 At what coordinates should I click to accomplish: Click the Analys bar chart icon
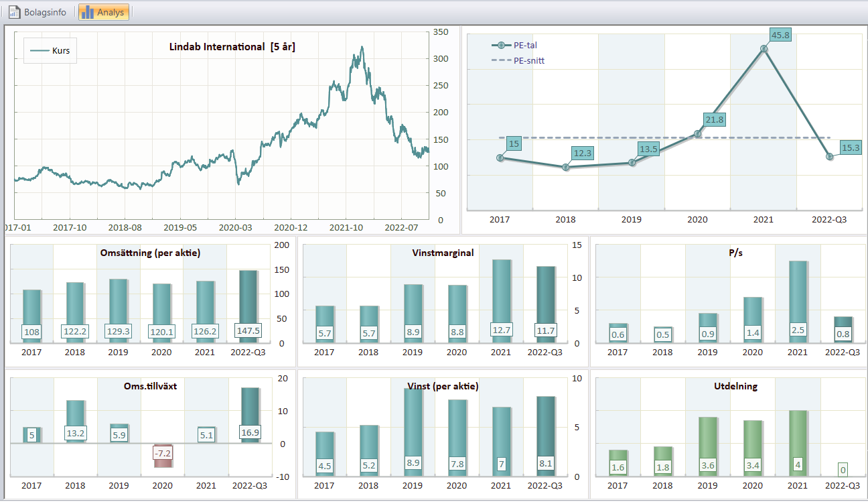(x=88, y=12)
